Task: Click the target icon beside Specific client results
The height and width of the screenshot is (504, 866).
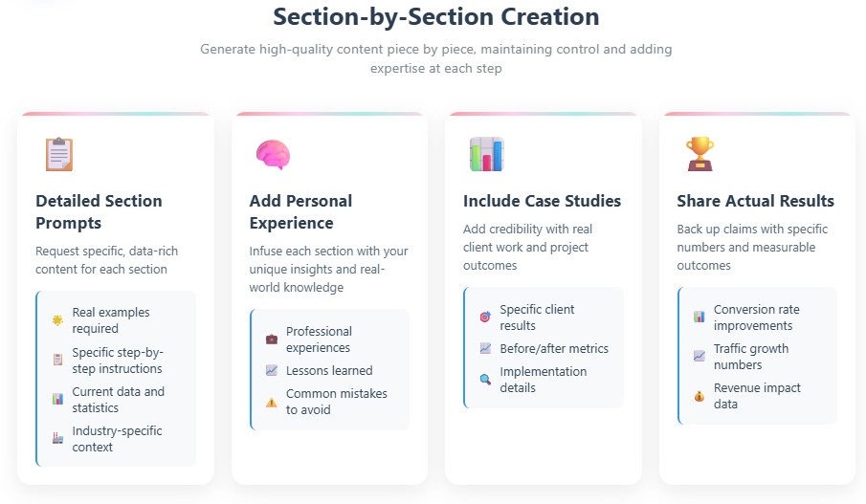Action: click(x=485, y=317)
